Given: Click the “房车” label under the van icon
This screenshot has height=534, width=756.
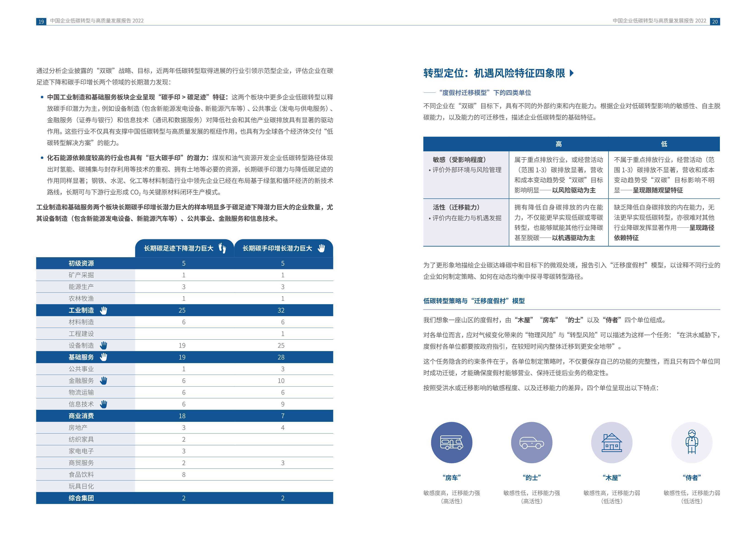Looking at the screenshot, I should click(451, 477).
